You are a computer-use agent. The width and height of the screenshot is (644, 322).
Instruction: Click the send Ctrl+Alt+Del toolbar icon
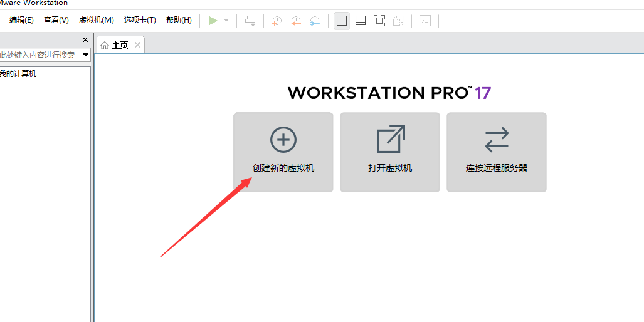[x=250, y=21]
